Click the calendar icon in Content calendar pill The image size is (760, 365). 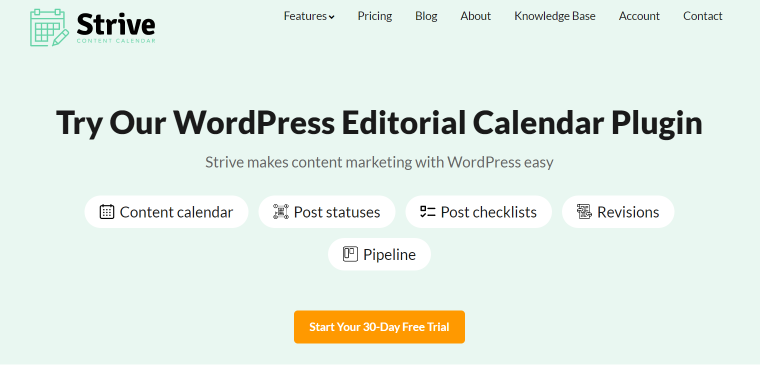point(107,212)
